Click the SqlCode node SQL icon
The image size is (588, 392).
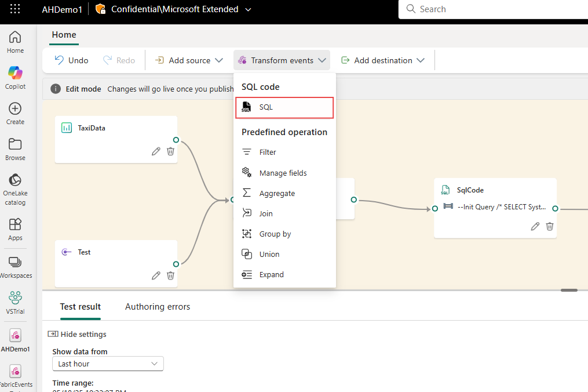click(x=445, y=190)
